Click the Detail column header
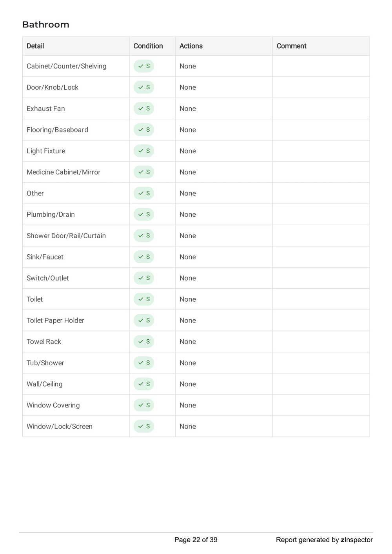The height and width of the screenshot is (554, 392). click(35, 46)
